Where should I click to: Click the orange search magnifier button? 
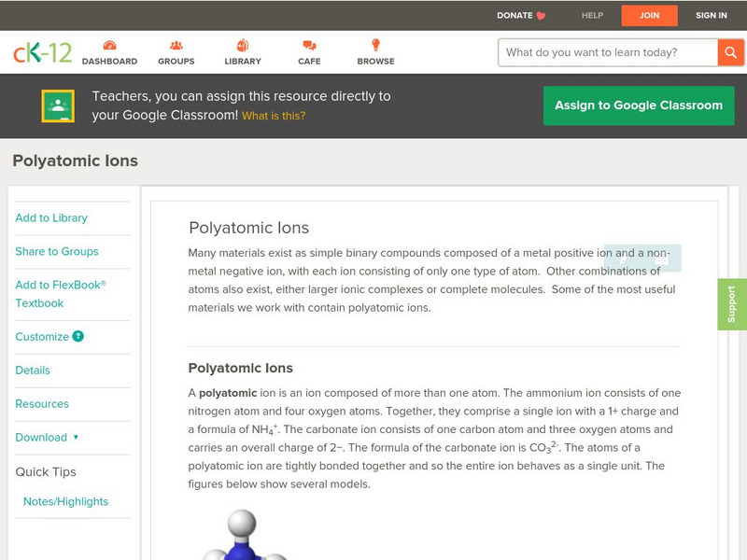[x=731, y=52]
